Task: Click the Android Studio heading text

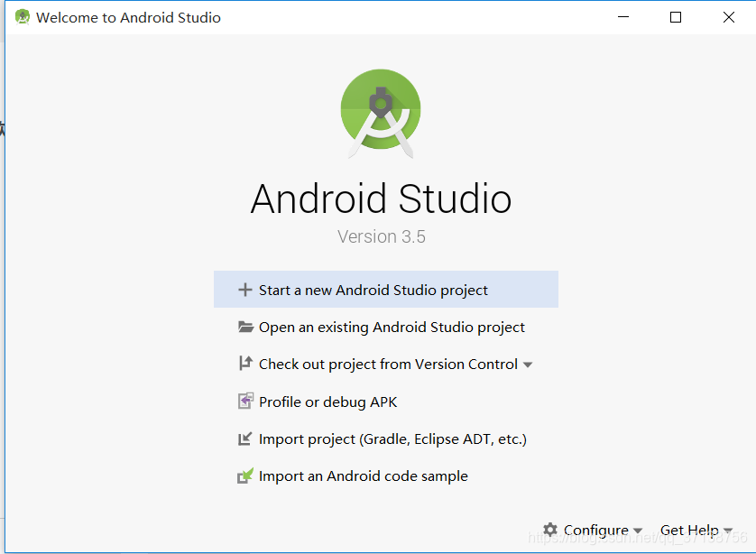Action: click(x=381, y=199)
